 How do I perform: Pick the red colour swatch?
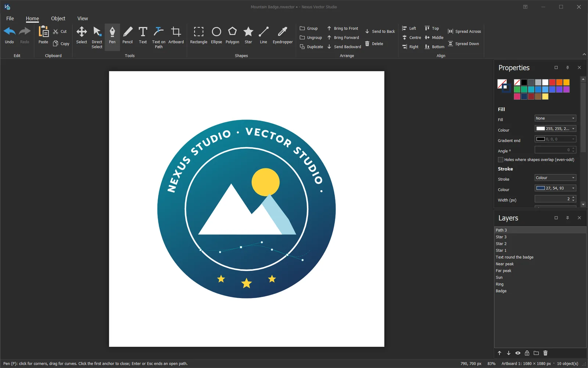(552, 82)
